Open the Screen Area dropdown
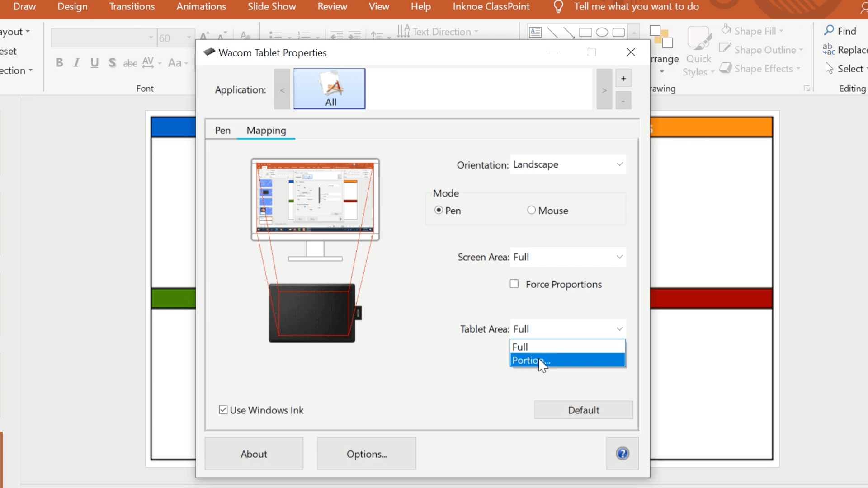Screen dimensions: 868x488 [x=568, y=257]
